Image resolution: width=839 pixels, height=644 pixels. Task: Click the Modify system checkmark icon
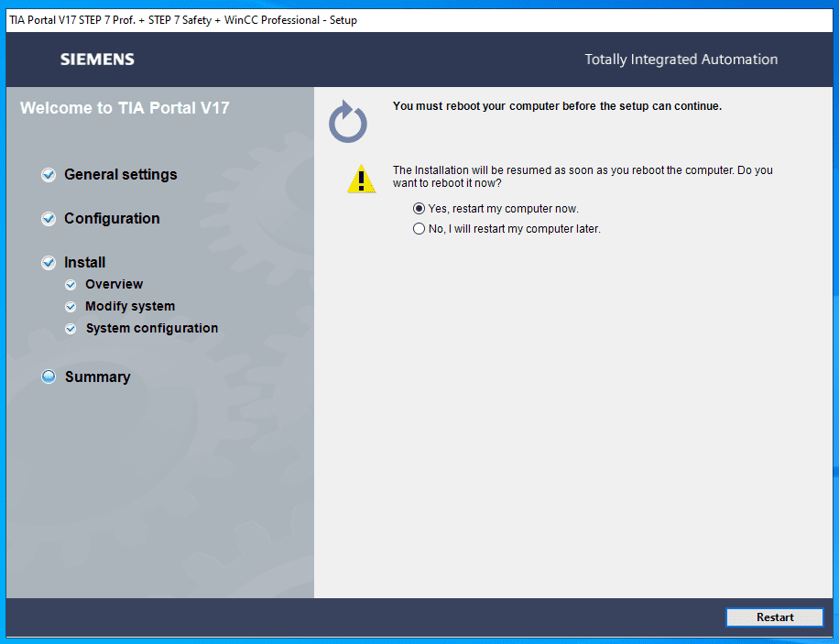pyautogui.click(x=71, y=307)
